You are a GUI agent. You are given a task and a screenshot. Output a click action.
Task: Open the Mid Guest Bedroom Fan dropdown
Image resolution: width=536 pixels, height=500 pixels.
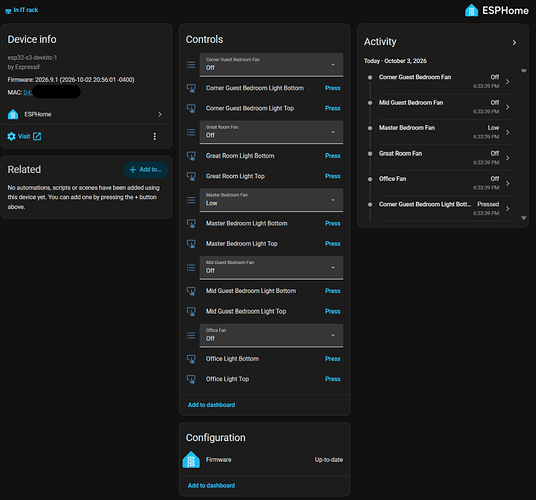pos(271,268)
